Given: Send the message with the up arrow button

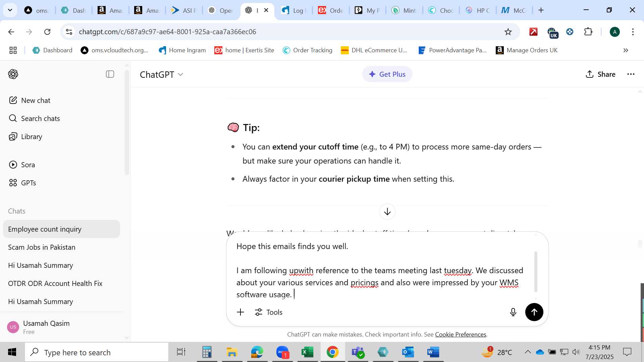Looking at the screenshot, I should [534, 312].
